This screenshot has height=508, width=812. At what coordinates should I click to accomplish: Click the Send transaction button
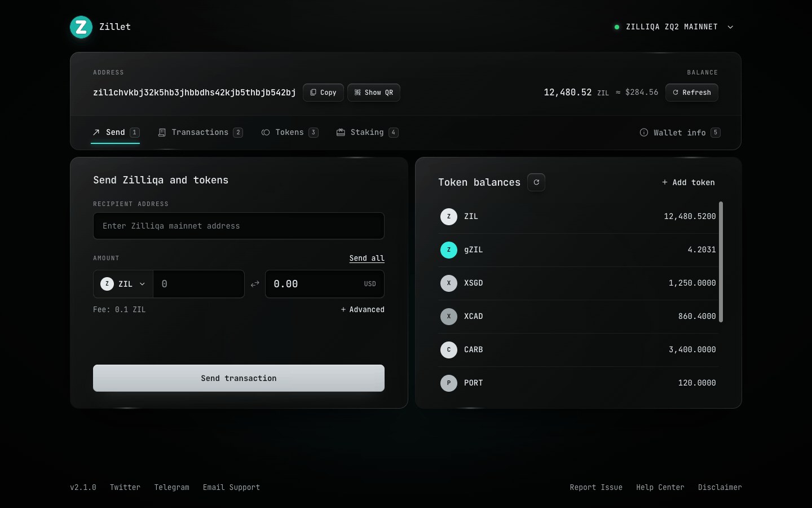point(239,378)
